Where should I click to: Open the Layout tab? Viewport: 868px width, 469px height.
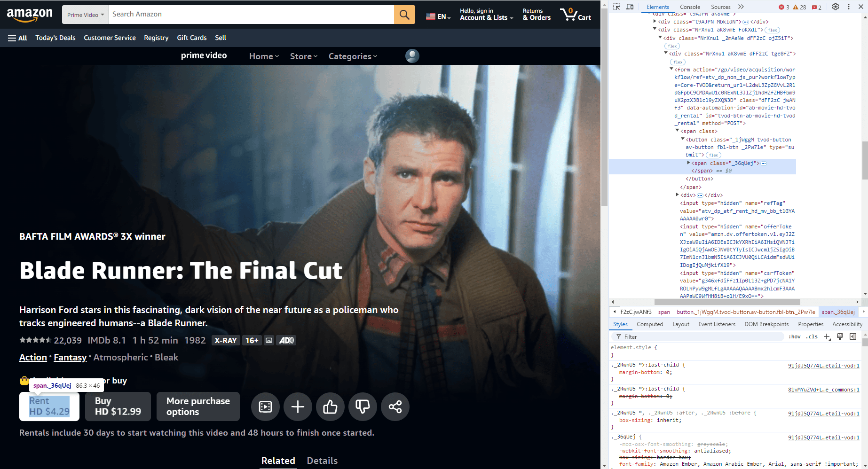(x=681, y=324)
